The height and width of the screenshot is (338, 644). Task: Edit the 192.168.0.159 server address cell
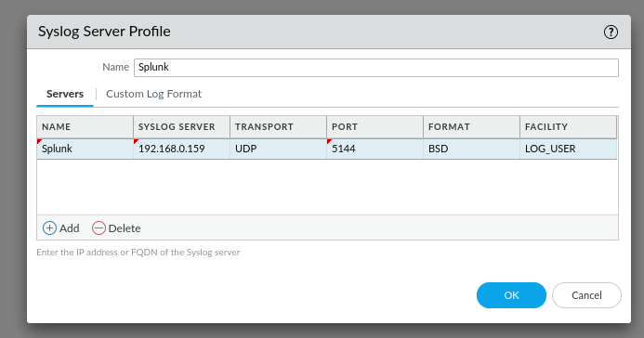point(181,149)
